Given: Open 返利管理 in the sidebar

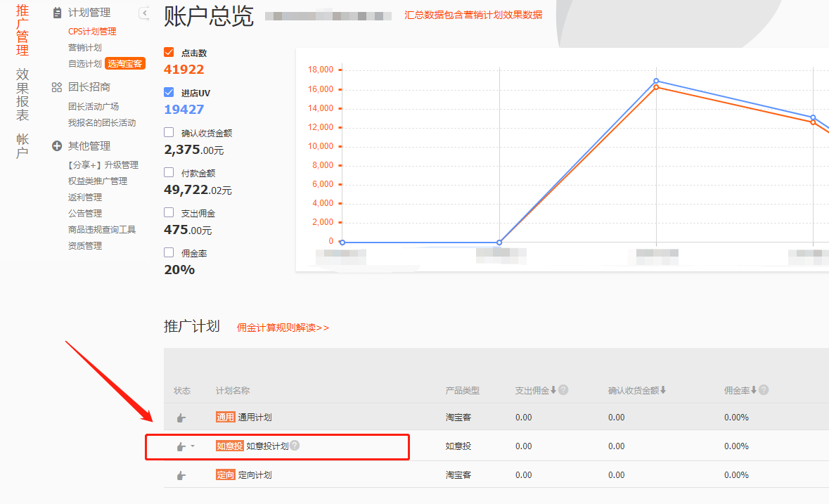Looking at the screenshot, I should pos(84,197).
